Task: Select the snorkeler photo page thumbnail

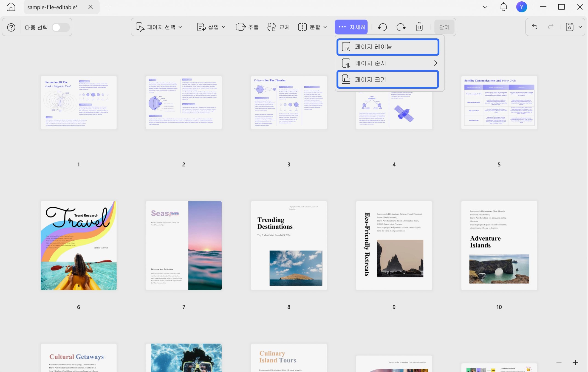Action: point(184,358)
